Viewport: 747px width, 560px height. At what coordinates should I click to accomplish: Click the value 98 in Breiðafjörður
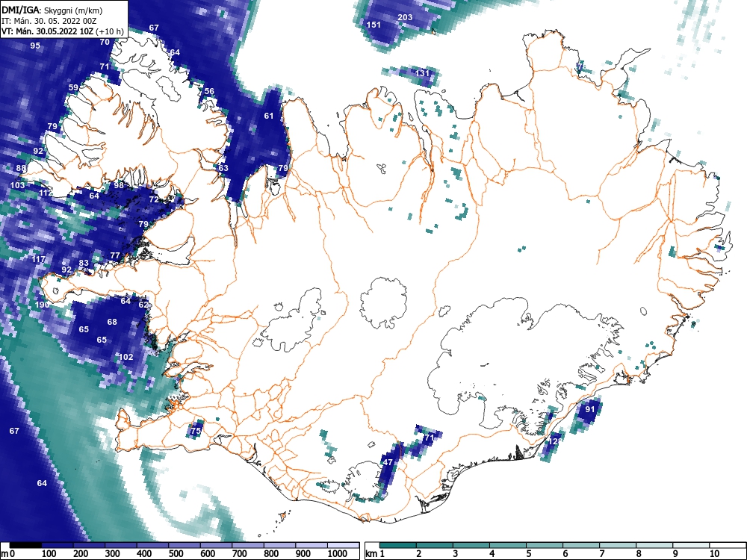(119, 184)
